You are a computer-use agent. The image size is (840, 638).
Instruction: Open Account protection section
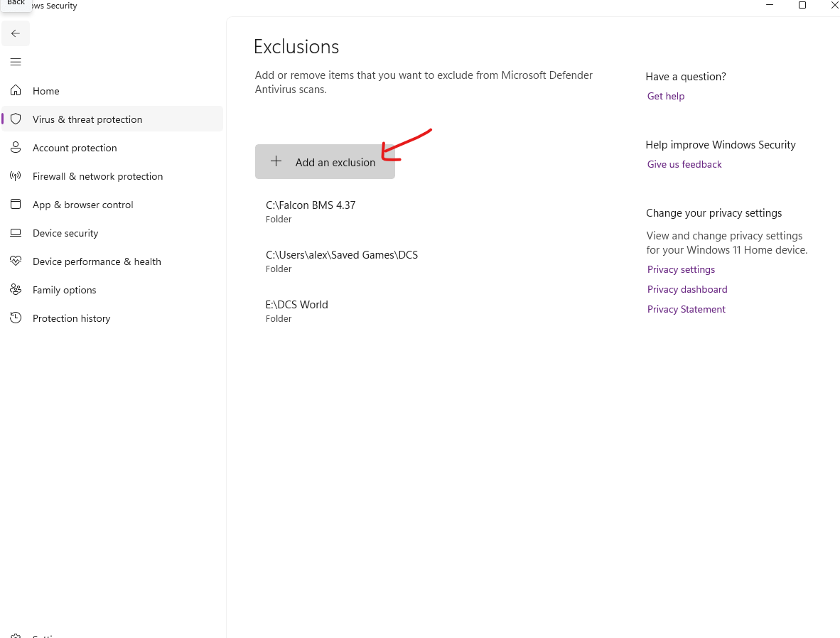pyautogui.click(x=112, y=147)
